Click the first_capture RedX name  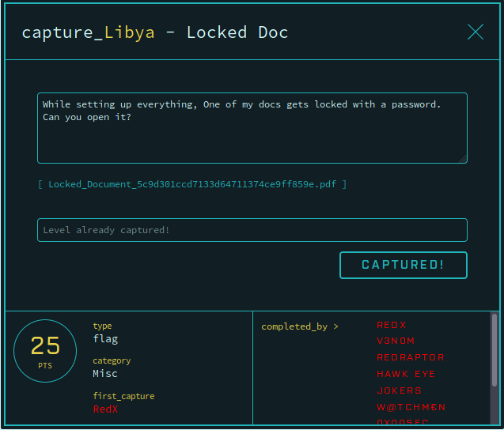click(x=105, y=409)
